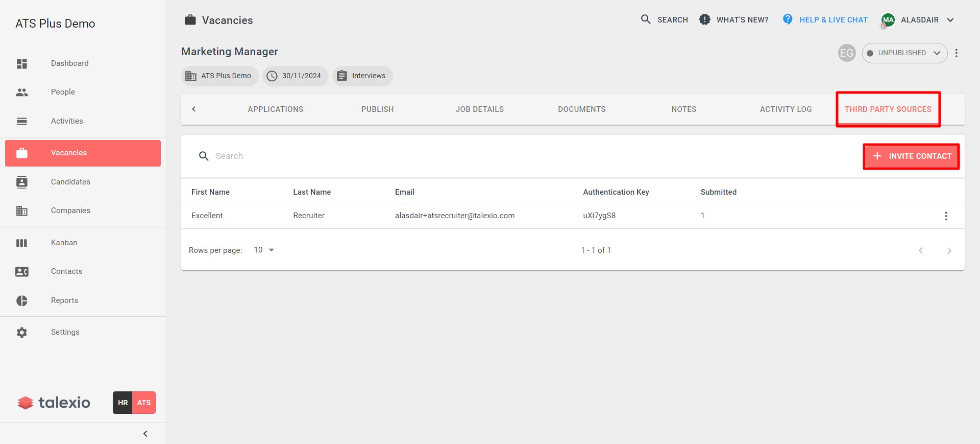Expand the Alasdair account menu
Image resolution: width=980 pixels, height=444 pixels.
950,20
